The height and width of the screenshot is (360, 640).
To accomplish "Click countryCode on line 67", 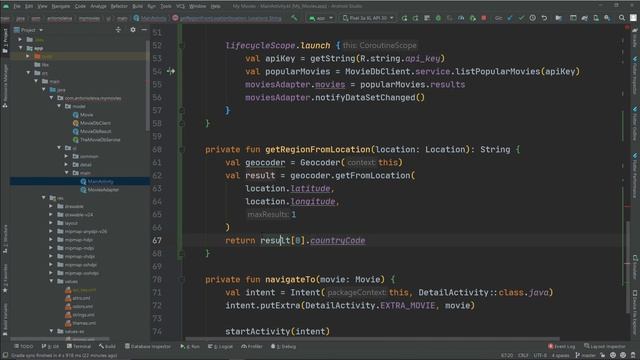I will tap(338, 240).
